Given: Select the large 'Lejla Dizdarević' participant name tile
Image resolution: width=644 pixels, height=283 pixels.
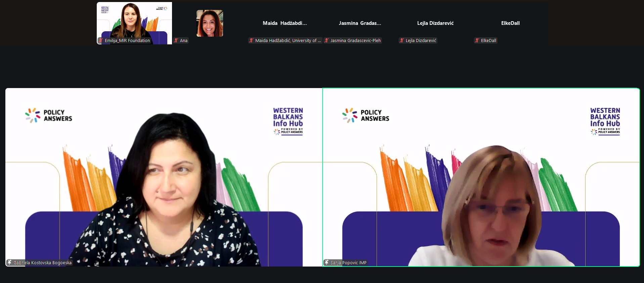Looking at the screenshot, I should tap(435, 23).
